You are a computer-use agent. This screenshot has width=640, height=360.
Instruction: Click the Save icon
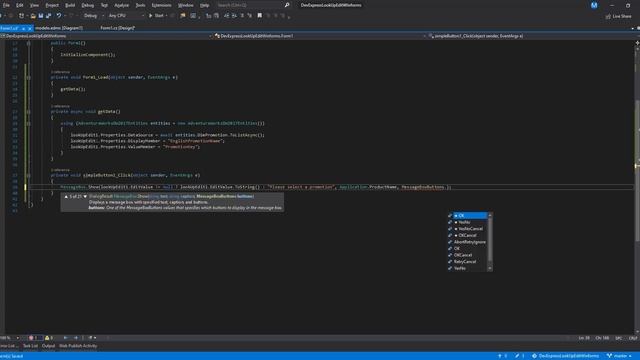click(x=40, y=16)
